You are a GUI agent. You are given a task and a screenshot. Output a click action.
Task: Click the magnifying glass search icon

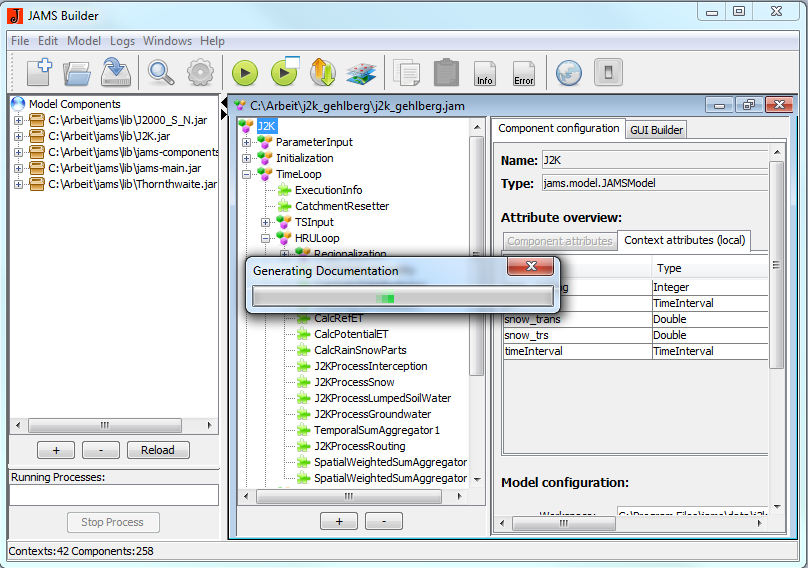161,72
